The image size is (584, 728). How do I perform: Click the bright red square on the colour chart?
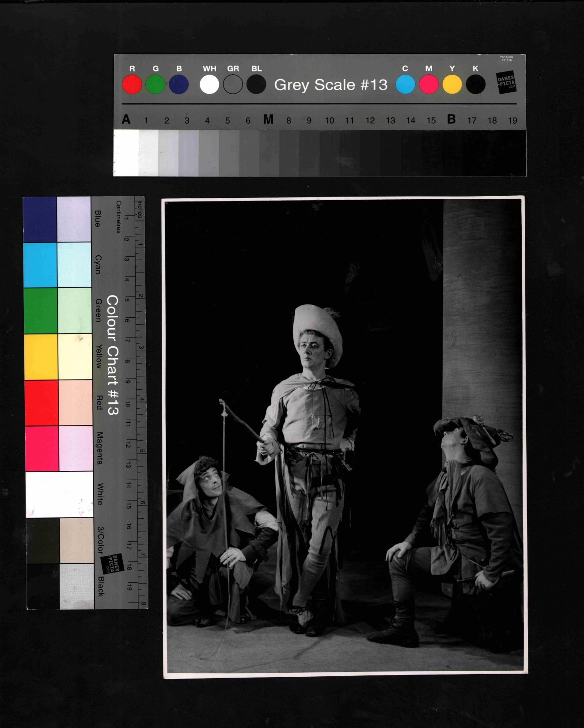coord(41,402)
